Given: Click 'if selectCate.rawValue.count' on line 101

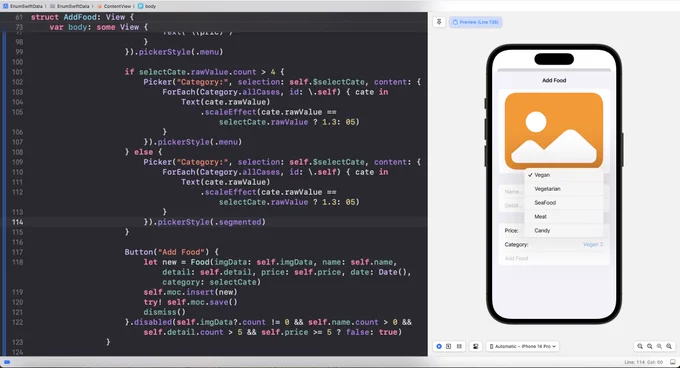Looking at the screenshot, I should 190,72.
